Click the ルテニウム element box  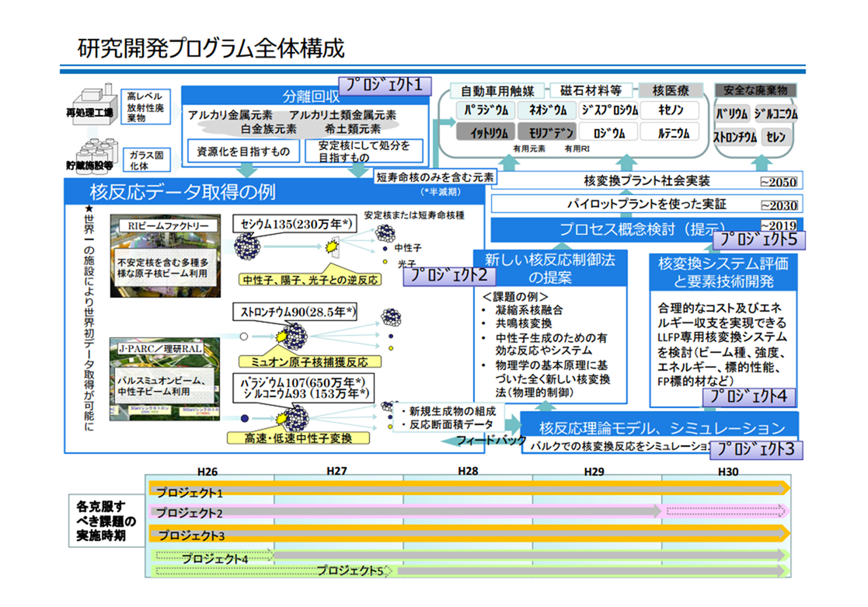(670, 132)
